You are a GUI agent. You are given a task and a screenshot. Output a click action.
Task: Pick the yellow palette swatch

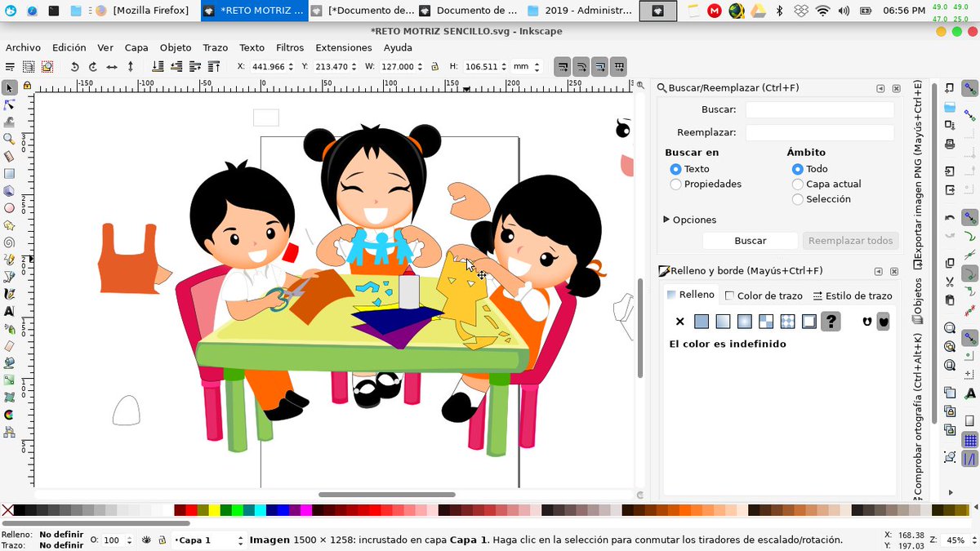(x=214, y=510)
